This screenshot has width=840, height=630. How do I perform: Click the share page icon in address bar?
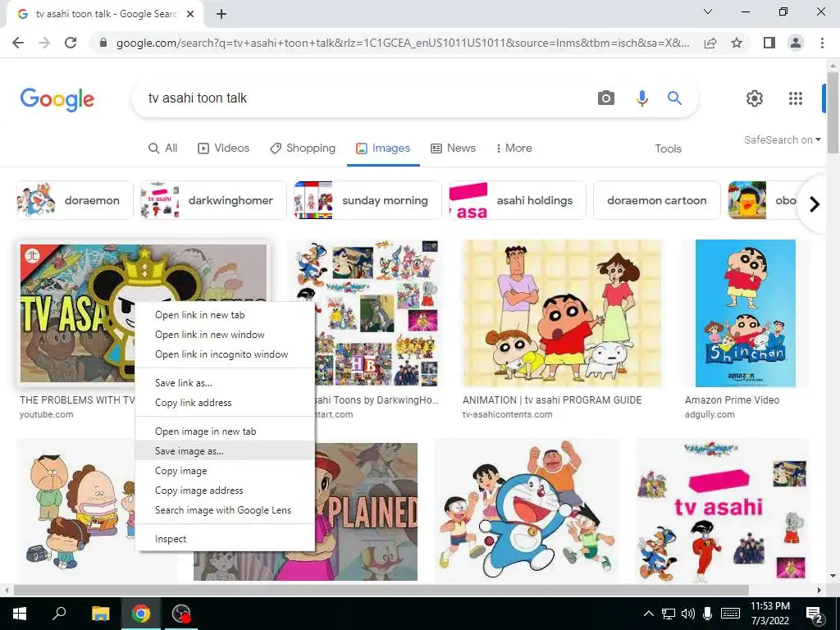pos(710,43)
